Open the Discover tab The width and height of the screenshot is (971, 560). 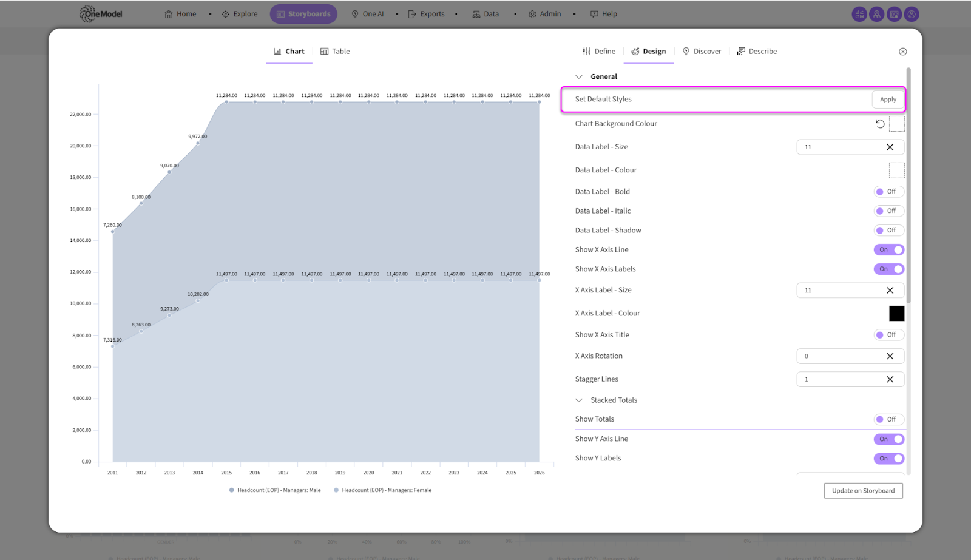tap(702, 52)
